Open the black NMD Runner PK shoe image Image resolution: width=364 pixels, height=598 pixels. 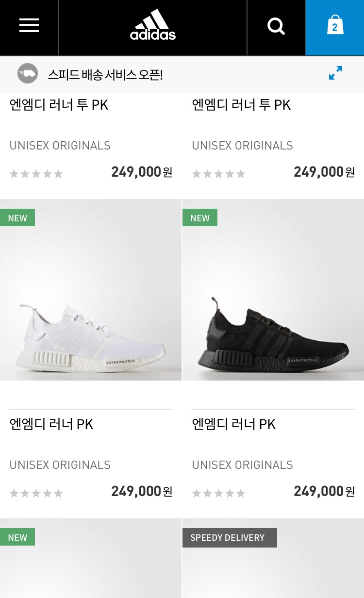coord(273,290)
